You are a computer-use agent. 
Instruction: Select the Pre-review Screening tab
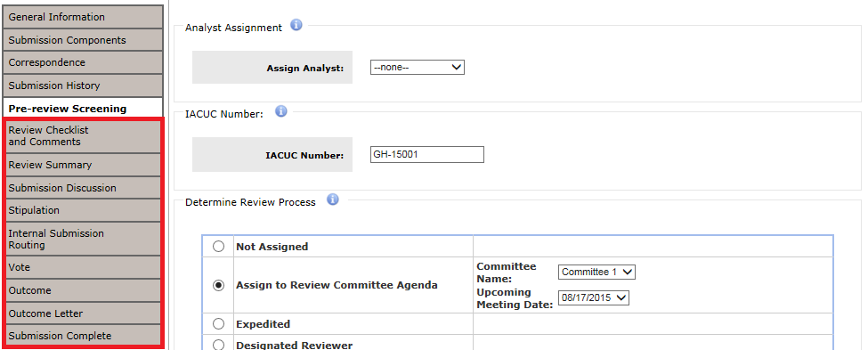tap(83, 109)
